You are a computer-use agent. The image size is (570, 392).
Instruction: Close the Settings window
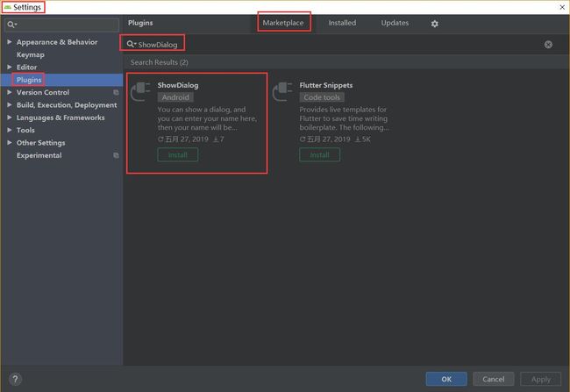562,7
